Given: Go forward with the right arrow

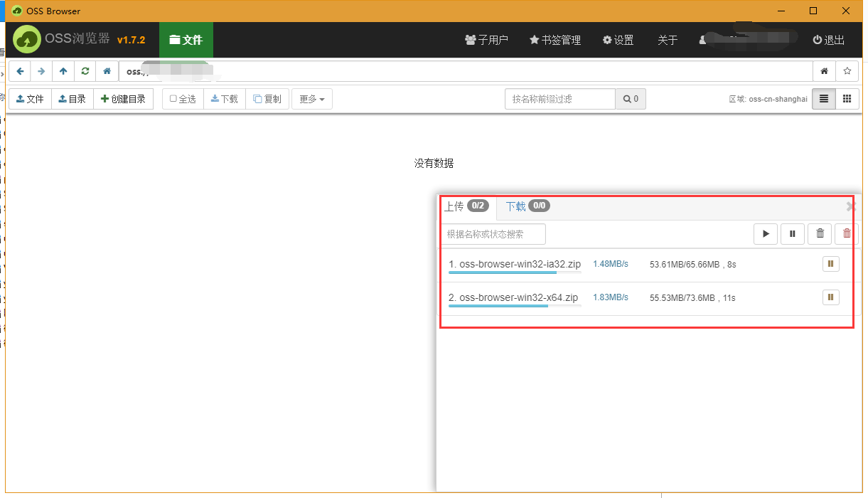Looking at the screenshot, I should 41,71.
